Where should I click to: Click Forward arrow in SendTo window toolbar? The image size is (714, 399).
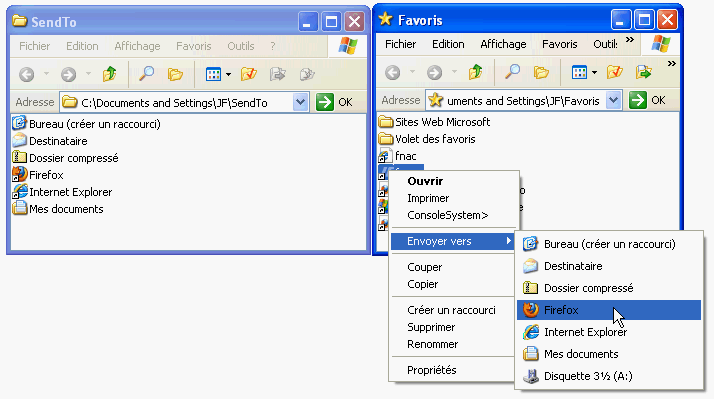[x=68, y=74]
